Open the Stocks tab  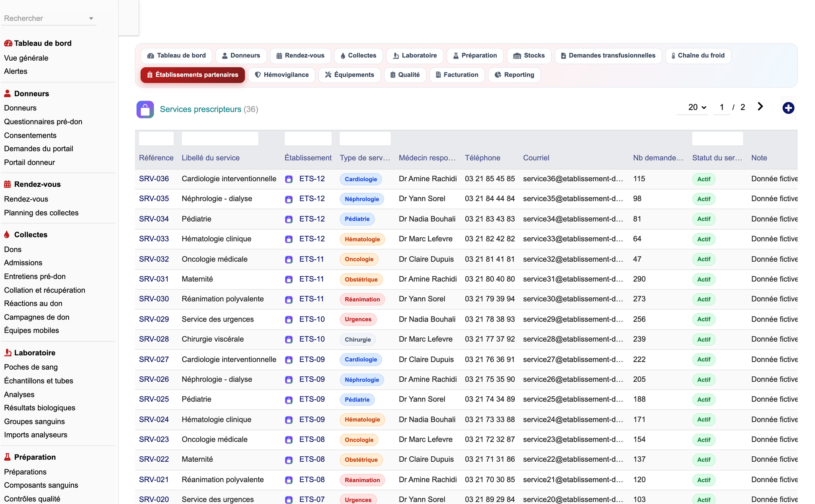pos(529,55)
